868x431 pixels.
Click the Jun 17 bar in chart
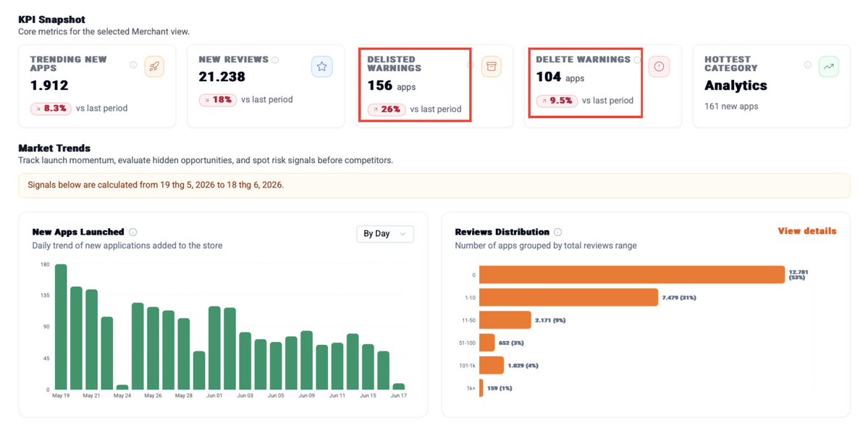click(x=399, y=387)
